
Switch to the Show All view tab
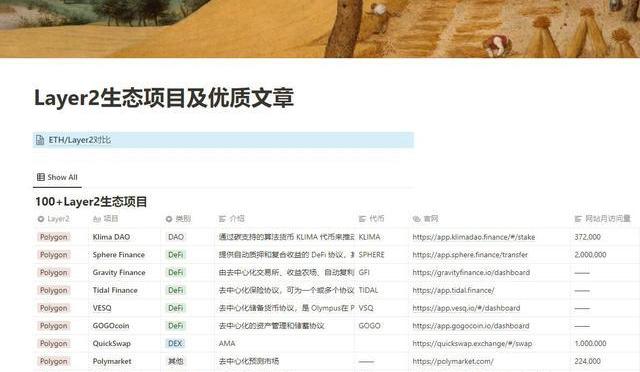57,177
